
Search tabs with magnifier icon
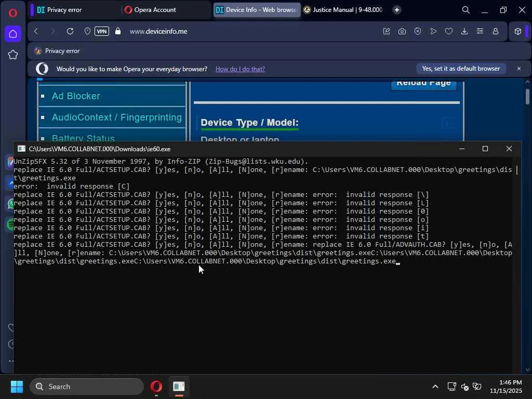[x=466, y=10]
